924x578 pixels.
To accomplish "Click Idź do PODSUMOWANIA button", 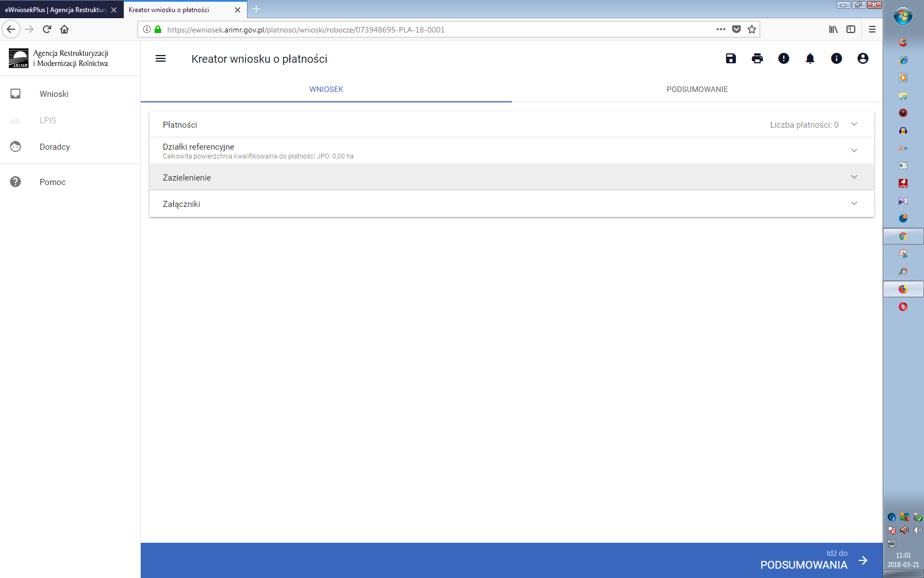I will 813,560.
